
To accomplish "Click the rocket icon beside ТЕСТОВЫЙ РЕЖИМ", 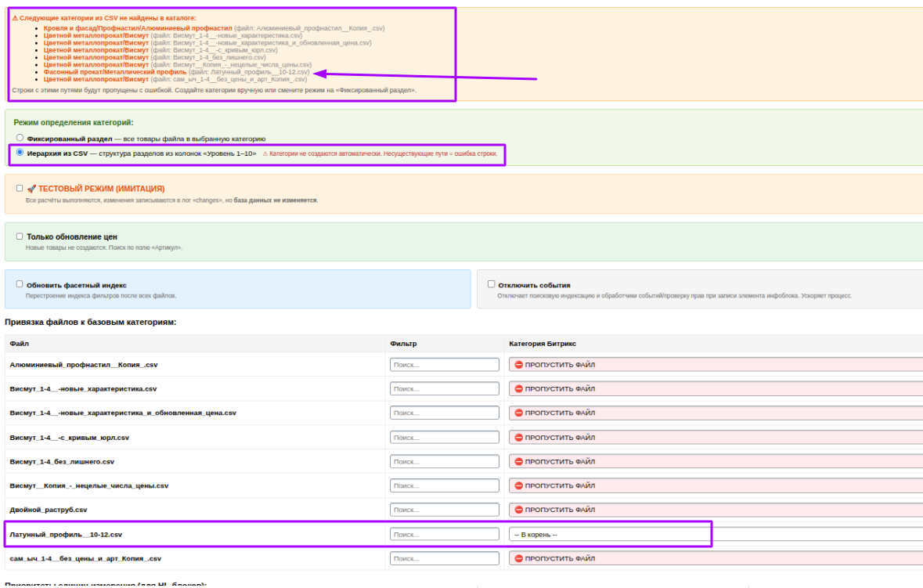I will (x=31, y=189).
